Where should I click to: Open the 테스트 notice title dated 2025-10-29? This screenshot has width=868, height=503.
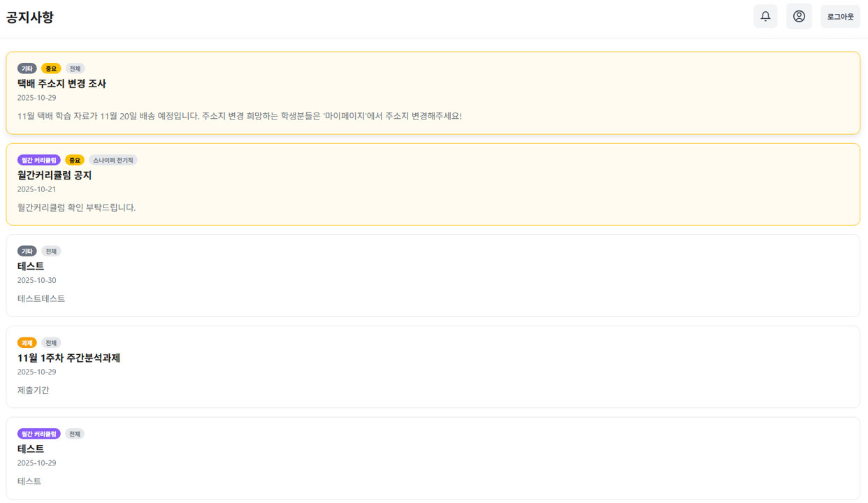(31, 449)
